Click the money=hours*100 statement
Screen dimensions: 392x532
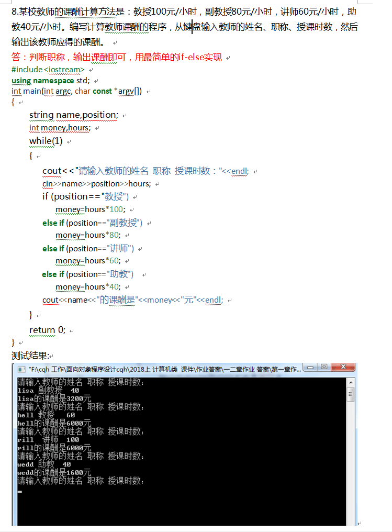(x=91, y=209)
